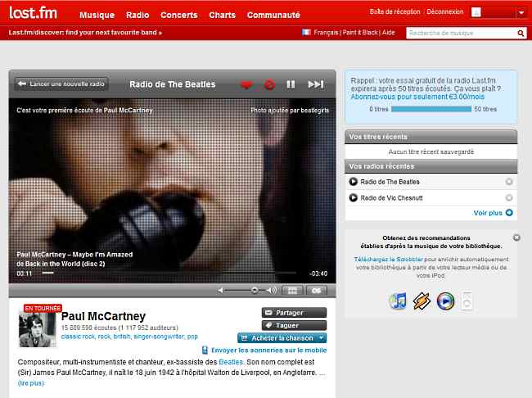The image size is (532, 398).
Task: Open the Charts menu
Action: (223, 15)
